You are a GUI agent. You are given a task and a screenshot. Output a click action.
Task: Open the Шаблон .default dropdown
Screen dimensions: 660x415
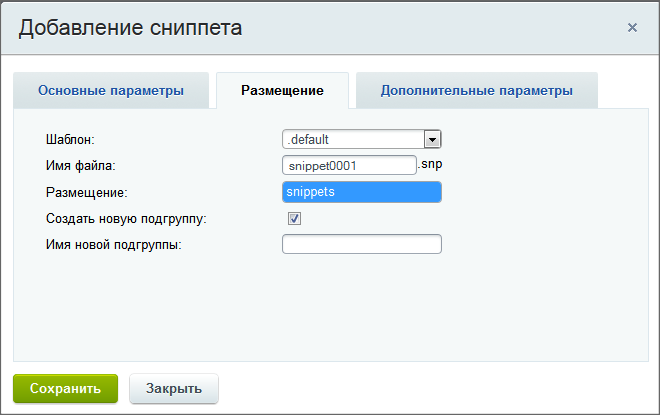(362, 139)
